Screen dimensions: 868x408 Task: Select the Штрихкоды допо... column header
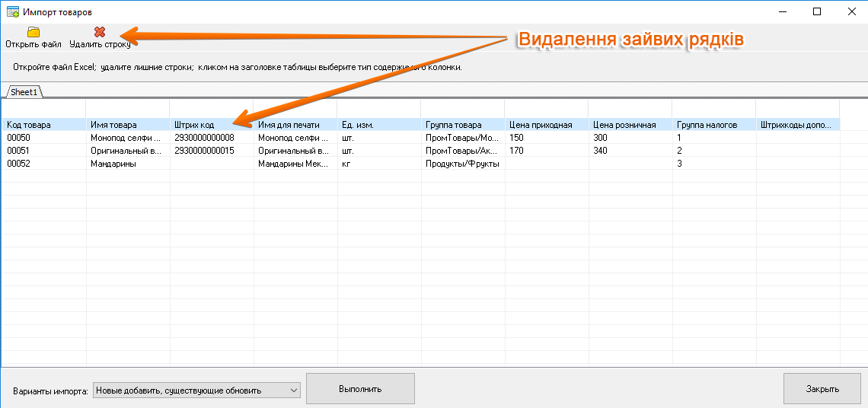point(798,125)
